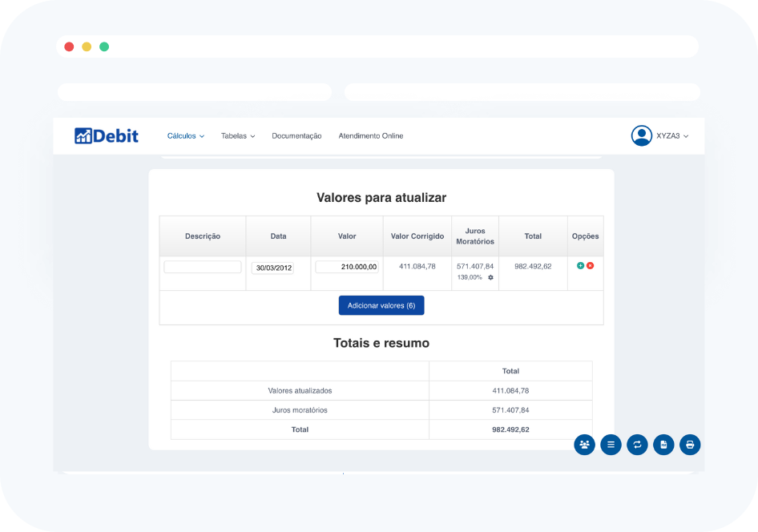Focus the empty Descrição input field

(x=203, y=267)
